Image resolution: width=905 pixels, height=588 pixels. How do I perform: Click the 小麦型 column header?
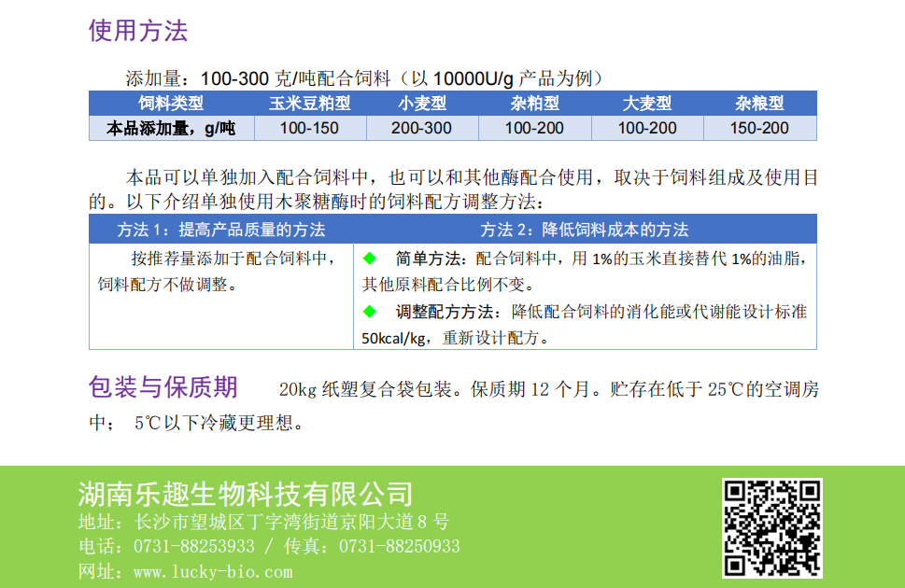422,104
